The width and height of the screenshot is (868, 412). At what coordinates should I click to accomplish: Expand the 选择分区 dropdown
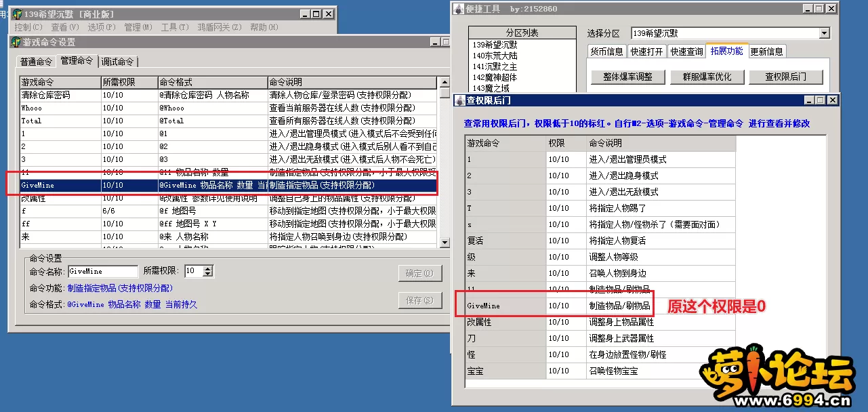tap(824, 33)
